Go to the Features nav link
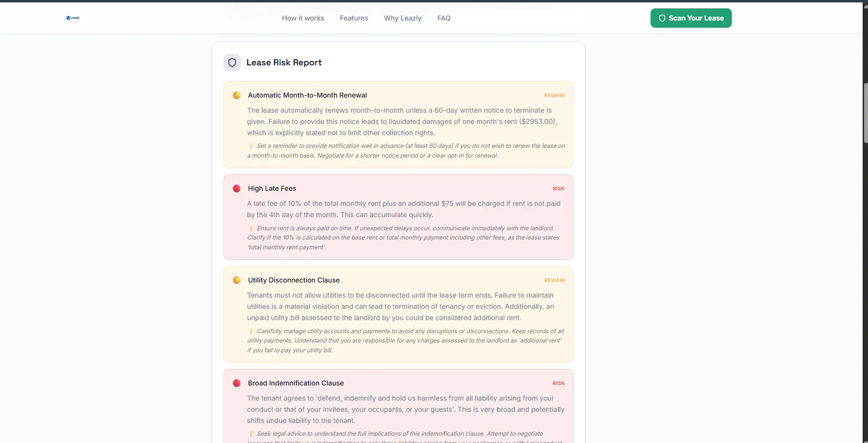Image resolution: width=868 pixels, height=443 pixels. pyautogui.click(x=354, y=18)
